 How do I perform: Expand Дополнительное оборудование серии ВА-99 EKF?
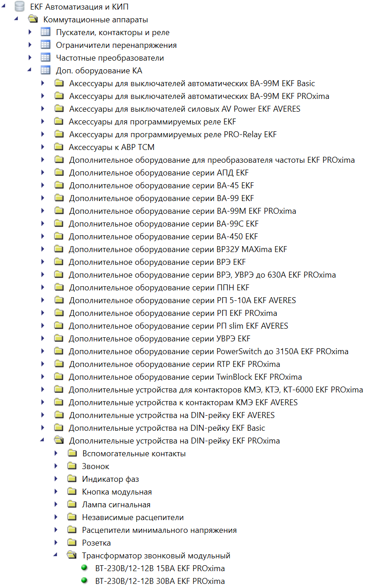click(x=43, y=198)
